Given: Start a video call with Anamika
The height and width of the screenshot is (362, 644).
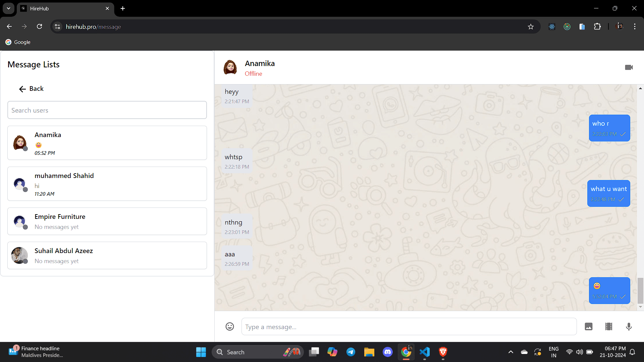Looking at the screenshot, I should tap(629, 67).
